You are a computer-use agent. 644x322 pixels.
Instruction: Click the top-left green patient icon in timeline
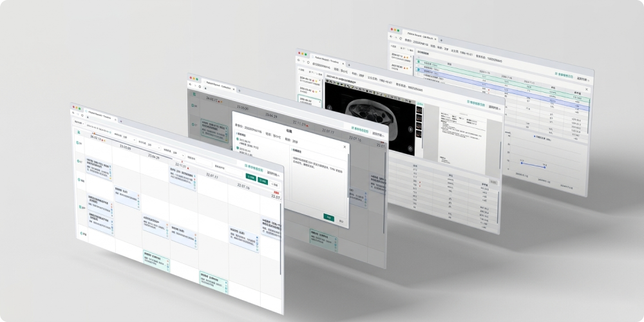[79, 133]
